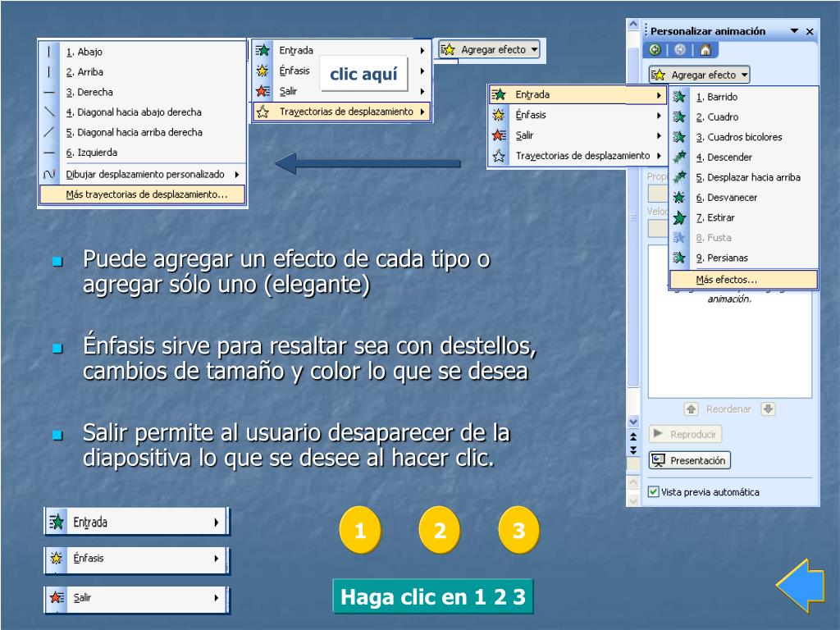The height and width of the screenshot is (630, 840).
Task: Click outline star icon of right Trayectorias entry
Action: click(x=499, y=156)
